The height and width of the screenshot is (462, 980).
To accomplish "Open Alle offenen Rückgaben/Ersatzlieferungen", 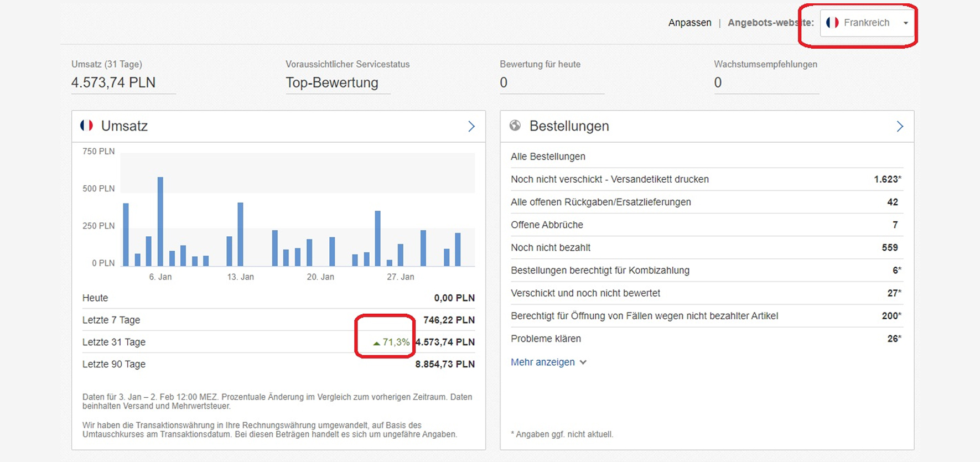I will tap(600, 202).
